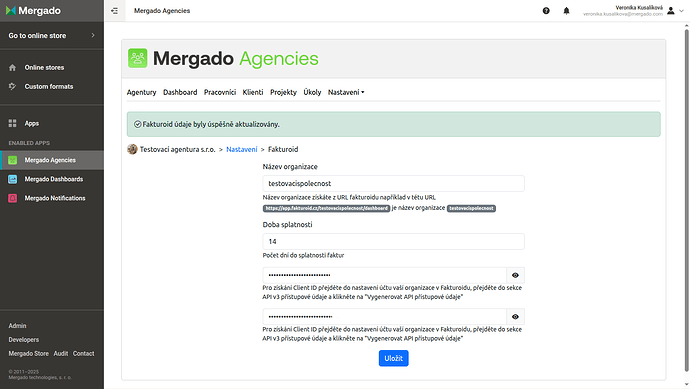Focus the second masked password field
The width and height of the screenshot is (690, 389).
(385, 317)
